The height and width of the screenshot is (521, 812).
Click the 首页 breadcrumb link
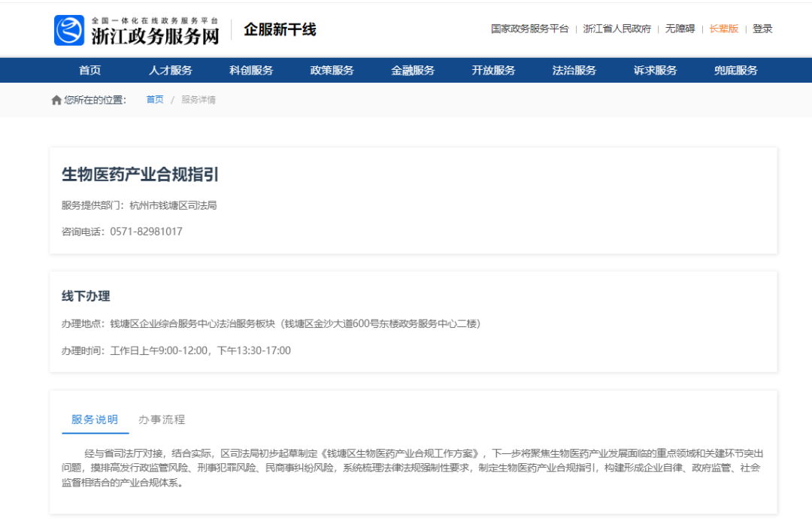click(155, 100)
